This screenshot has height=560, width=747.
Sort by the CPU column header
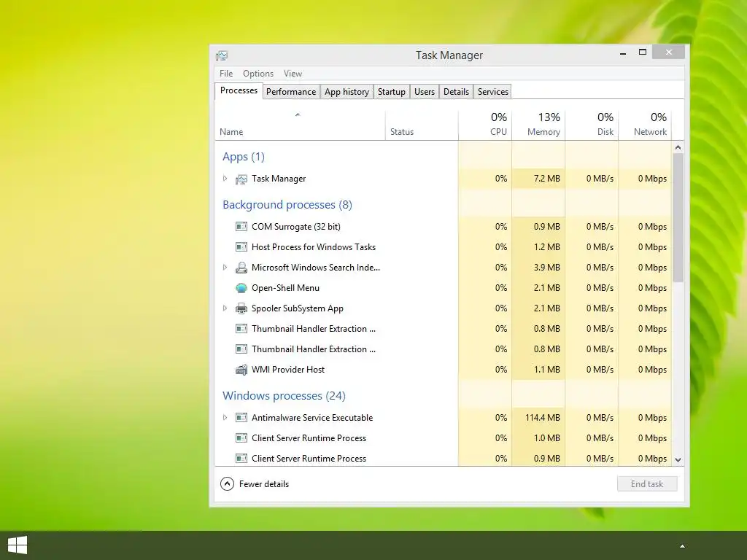485,125
